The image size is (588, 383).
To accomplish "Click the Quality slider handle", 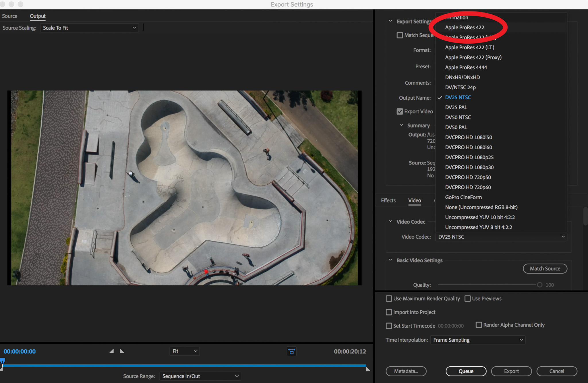I will (539, 285).
